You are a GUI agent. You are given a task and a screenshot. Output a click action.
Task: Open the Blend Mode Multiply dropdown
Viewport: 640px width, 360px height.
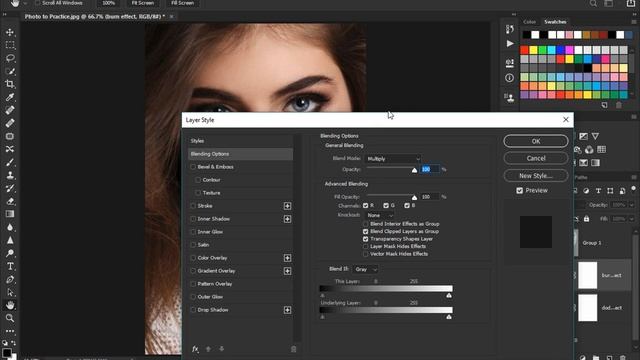click(393, 159)
